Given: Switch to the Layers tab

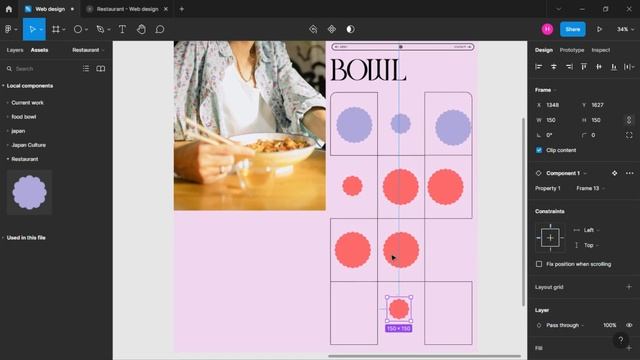Looking at the screenshot, I should click(15, 50).
